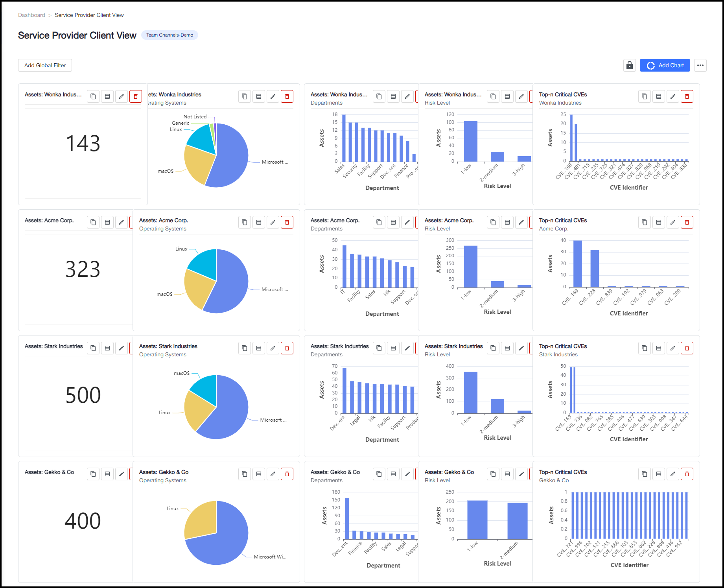
Task: Edit the Stark Industries Departments chart
Action: (x=407, y=348)
